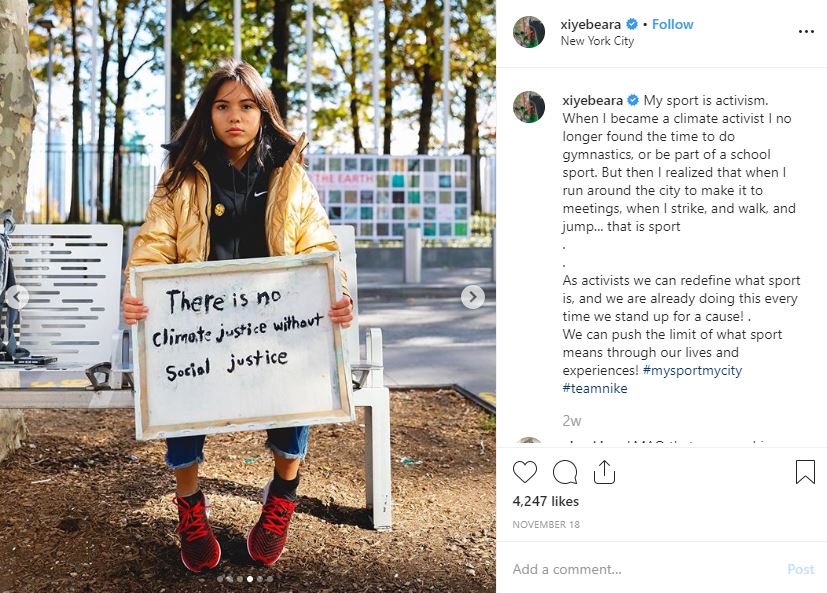Save the post with the bookmark icon
Viewport: 827px width, 593px height.
tap(805, 472)
